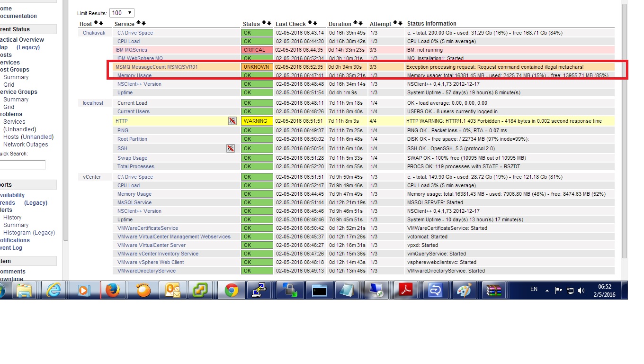Image resolution: width=644 pixels, height=364 pixels.
Task: Sort Host column ascending with up arrow
Action: (x=96, y=23)
